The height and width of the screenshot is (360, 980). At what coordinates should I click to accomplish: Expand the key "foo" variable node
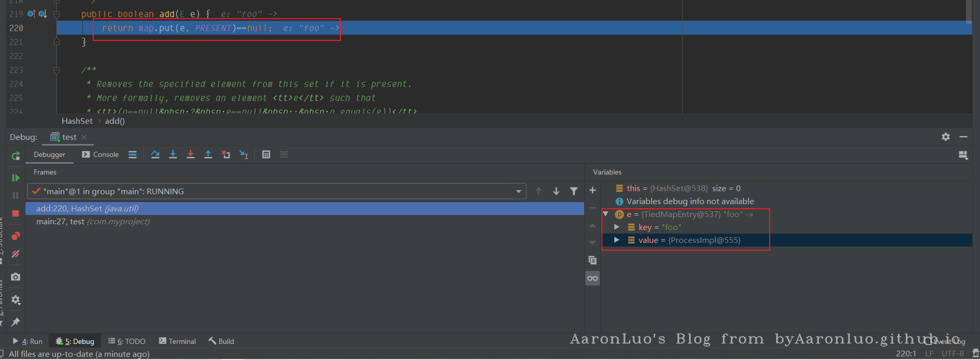click(617, 227)
